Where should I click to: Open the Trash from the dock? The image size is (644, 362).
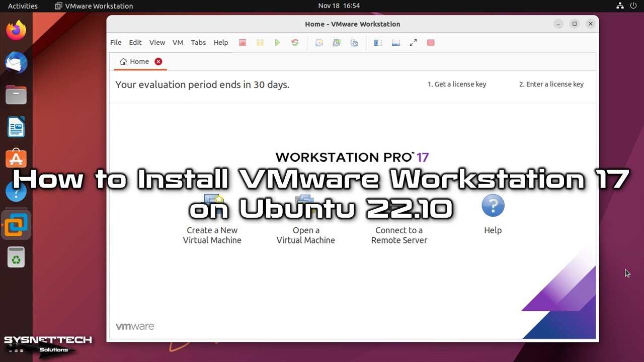[x=16, y=257]
